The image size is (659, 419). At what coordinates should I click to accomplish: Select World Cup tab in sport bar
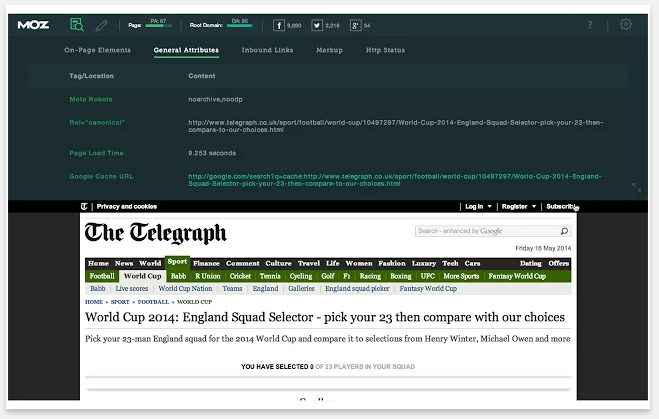pyautogui.click(x=142, y=276)
